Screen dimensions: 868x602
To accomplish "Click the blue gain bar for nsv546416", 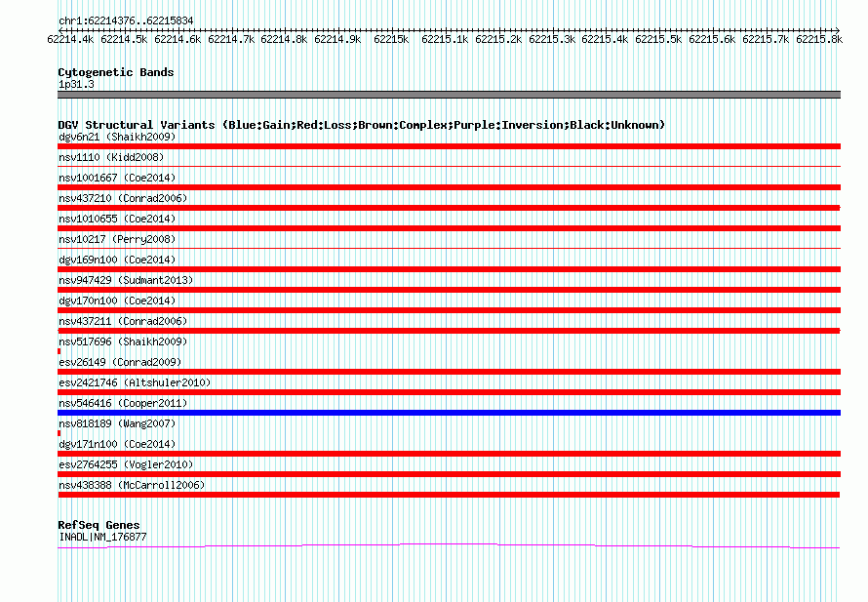I will [x=449, y=413].
